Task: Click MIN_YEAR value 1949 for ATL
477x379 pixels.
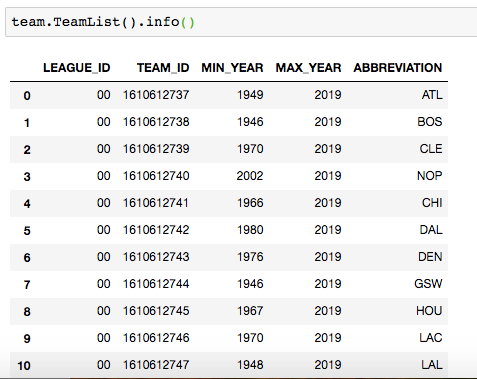Action: (250, 95)
